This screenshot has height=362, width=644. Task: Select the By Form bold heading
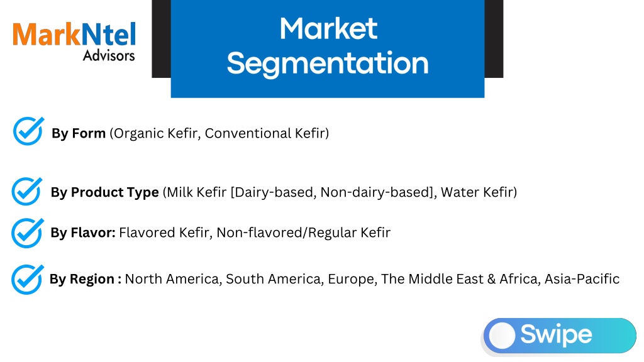(79, 133)
